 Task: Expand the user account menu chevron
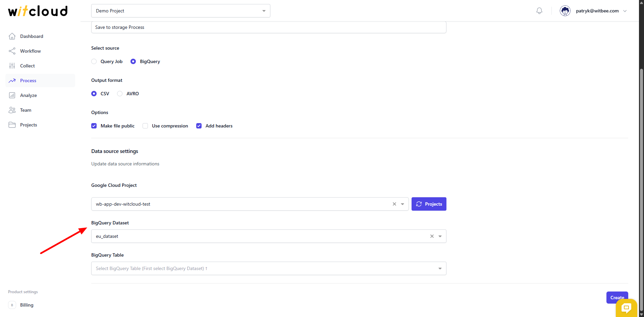(625, 11)
